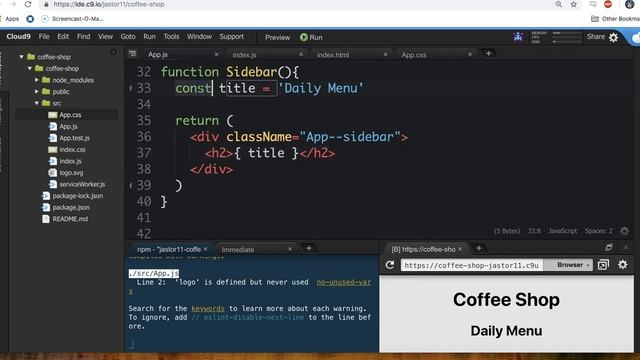
Task: Open the Cloud9 menu
Action: [18, 37]
